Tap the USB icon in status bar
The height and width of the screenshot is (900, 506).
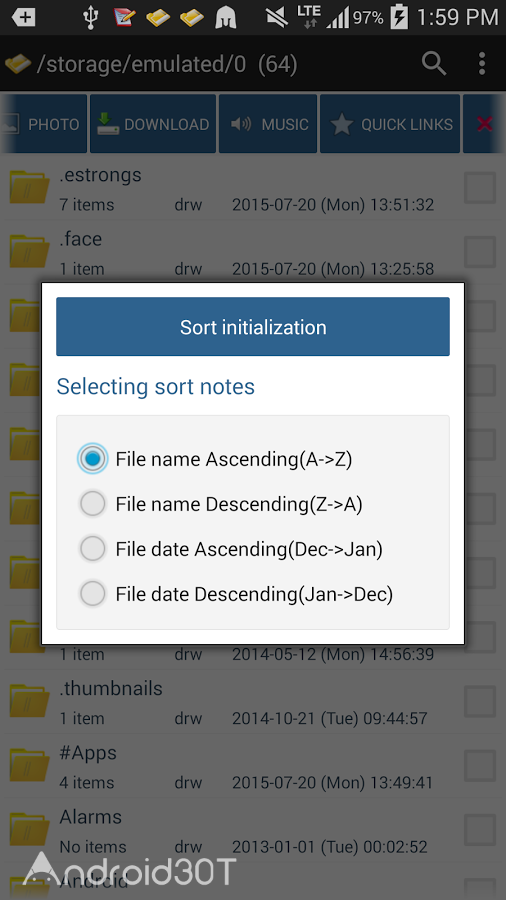pos(91,17)
